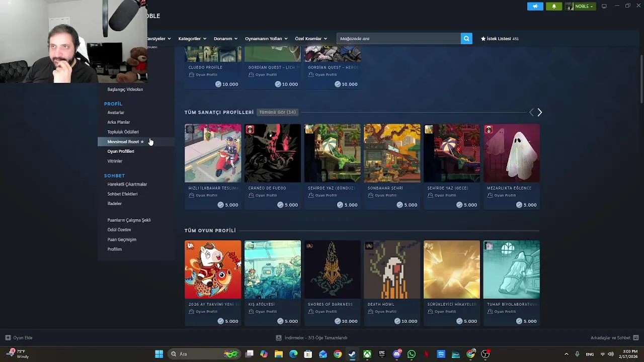The height and width of the screenshot is (362, 644).
Task: Open Arkadaşlar ve Sohbet panel
Action: pos(614,338)
